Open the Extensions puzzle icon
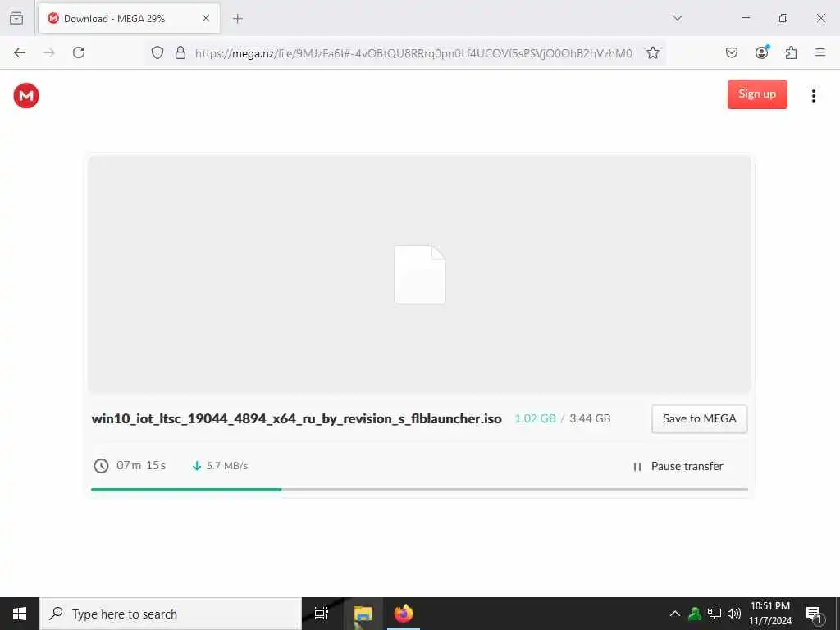 click(791, 52)
